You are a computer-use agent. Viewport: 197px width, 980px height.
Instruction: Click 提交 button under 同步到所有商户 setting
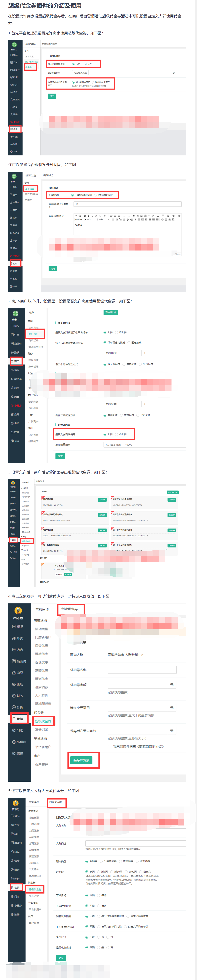(52, 96)
